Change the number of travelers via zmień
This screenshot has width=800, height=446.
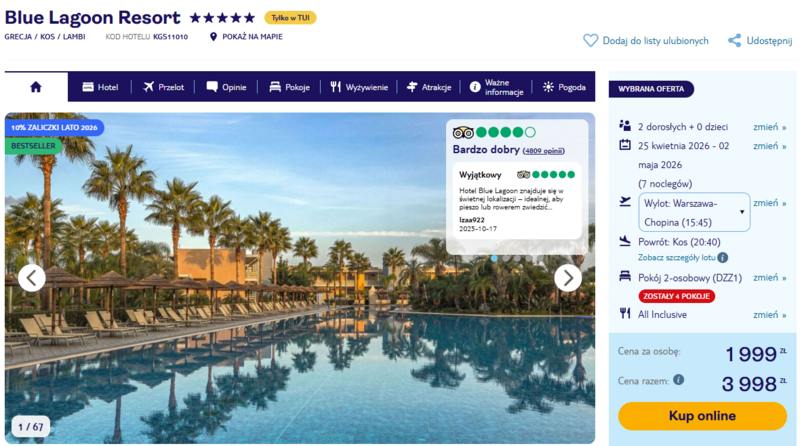tap(769, 127)
